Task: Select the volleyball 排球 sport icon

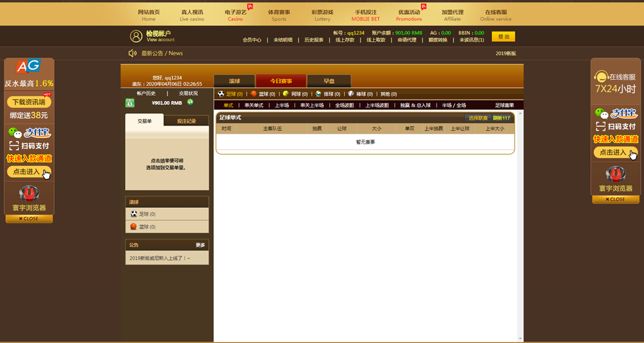Action: click(318, 94)
